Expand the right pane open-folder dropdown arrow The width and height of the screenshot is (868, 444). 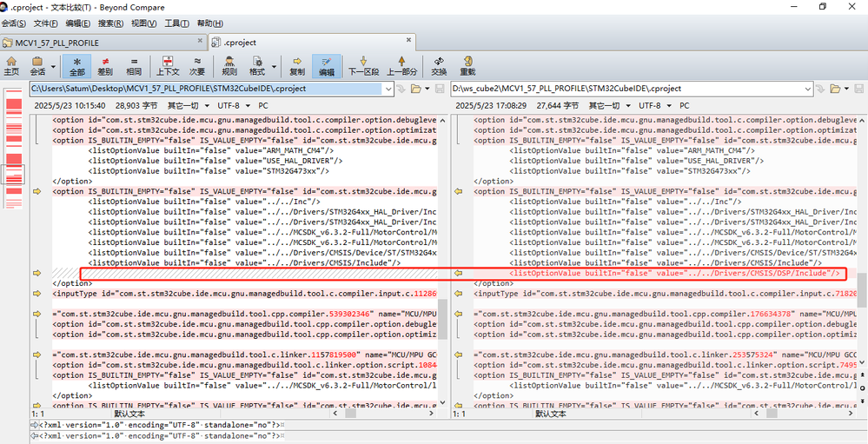pos(846,89)
